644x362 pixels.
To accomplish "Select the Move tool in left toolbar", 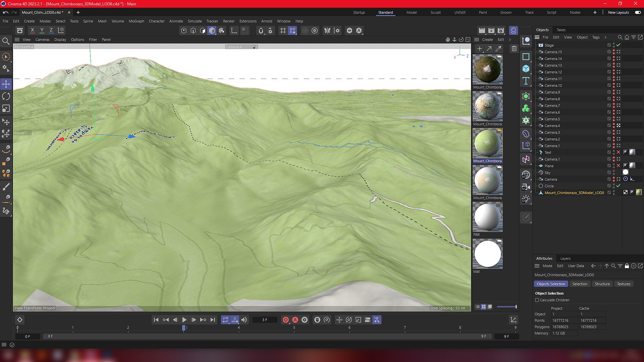I will 6,84.
